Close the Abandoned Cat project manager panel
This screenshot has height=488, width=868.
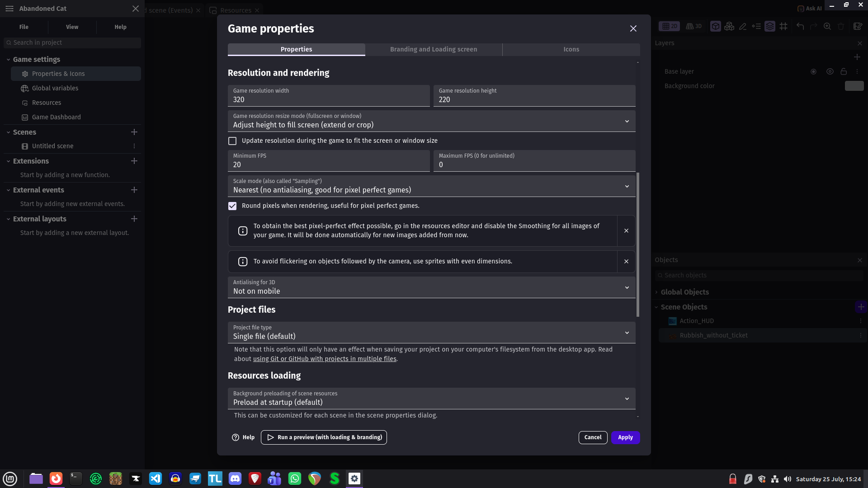pyautogui.click(x=136, y=9)
